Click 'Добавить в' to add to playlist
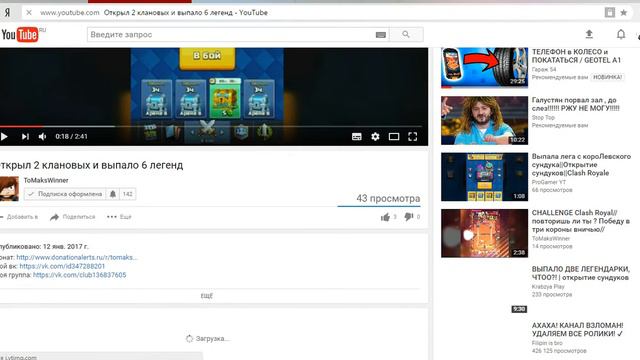 [x=19, y=217]
